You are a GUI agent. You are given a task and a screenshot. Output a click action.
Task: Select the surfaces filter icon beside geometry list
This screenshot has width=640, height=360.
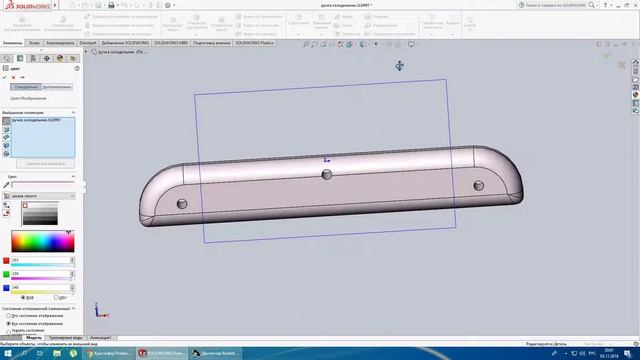[6, 138]
